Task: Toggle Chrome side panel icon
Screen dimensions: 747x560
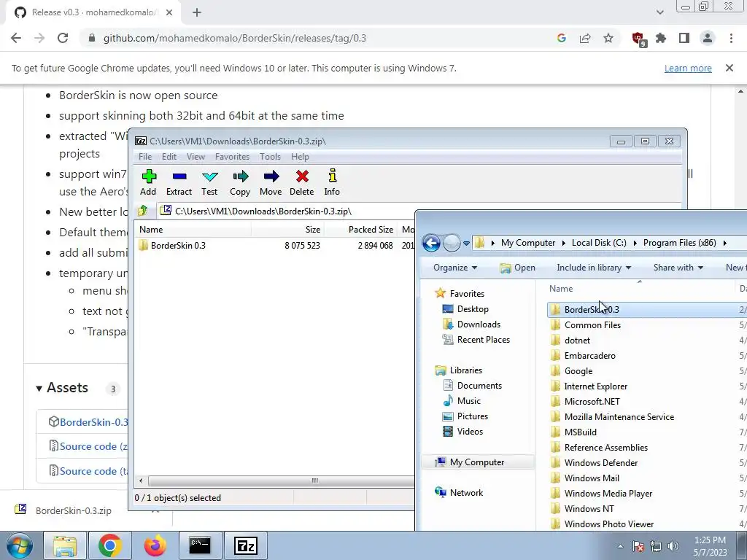Action: point(684,38)
